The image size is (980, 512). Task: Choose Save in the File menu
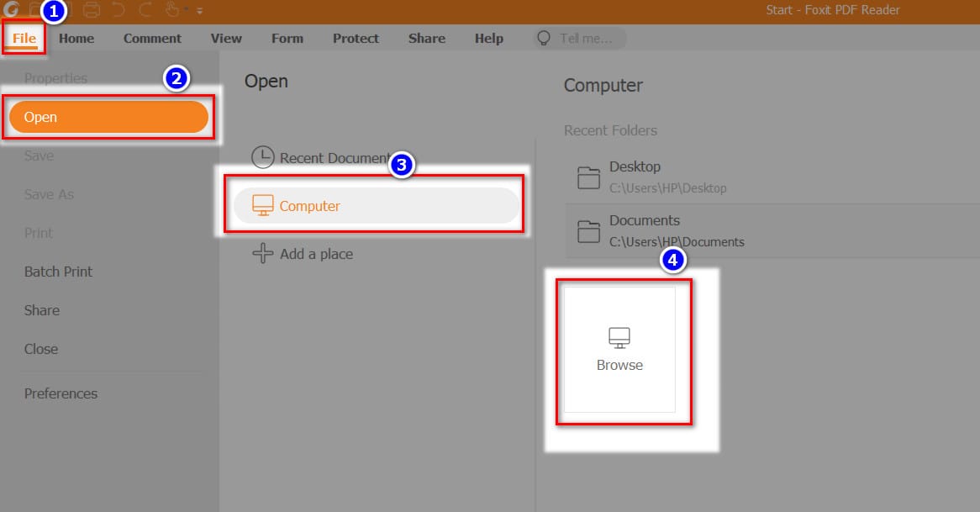coord(39,156)
